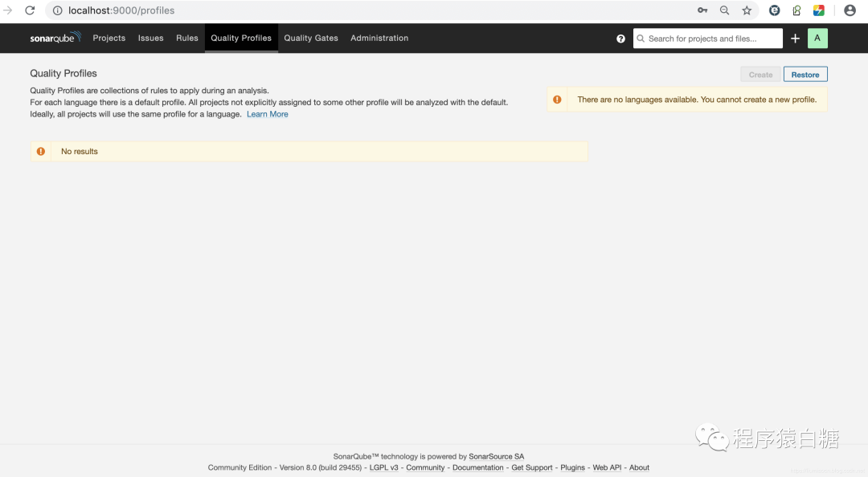Switch to Quality Gates
Image resolution: width=868 pixels, height=477 pixels.
[x=311, y=38]
